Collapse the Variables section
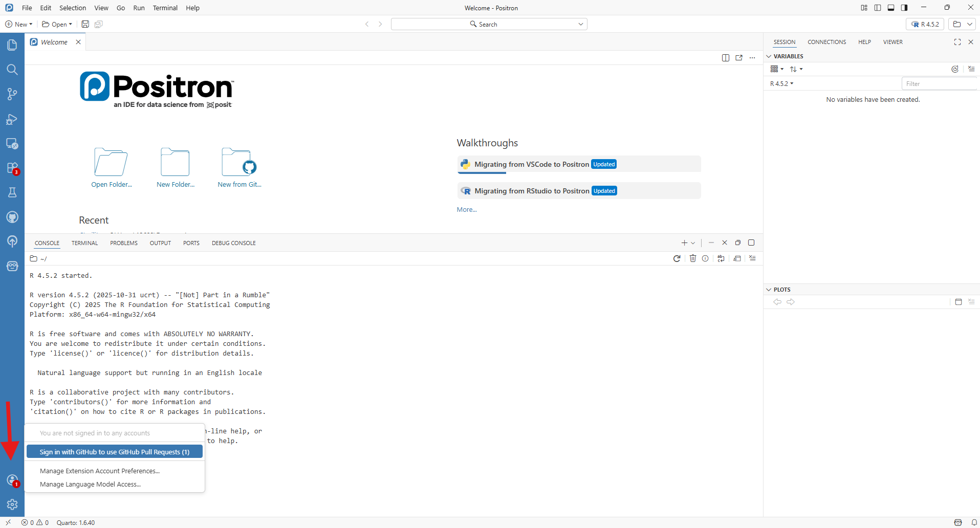Viewport: 980px width, 528px height. 769,56
